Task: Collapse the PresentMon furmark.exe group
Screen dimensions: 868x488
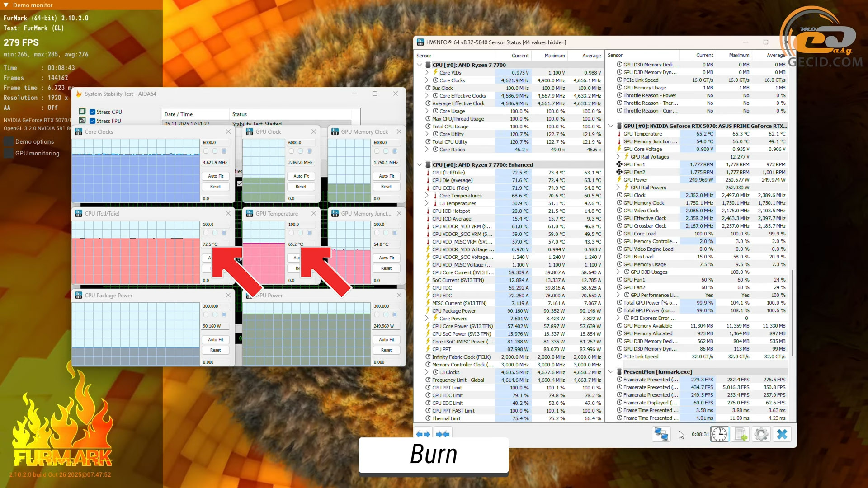Action: [611, 372]
